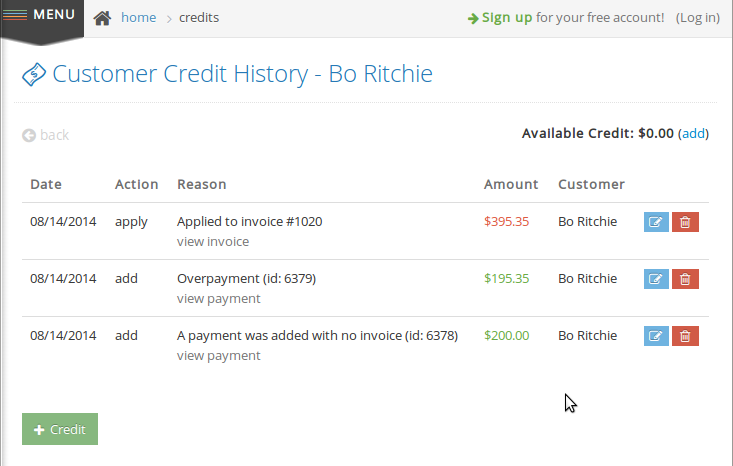Click the Amount column header
This screenshot has height=466, width=733.
point(511,184)
